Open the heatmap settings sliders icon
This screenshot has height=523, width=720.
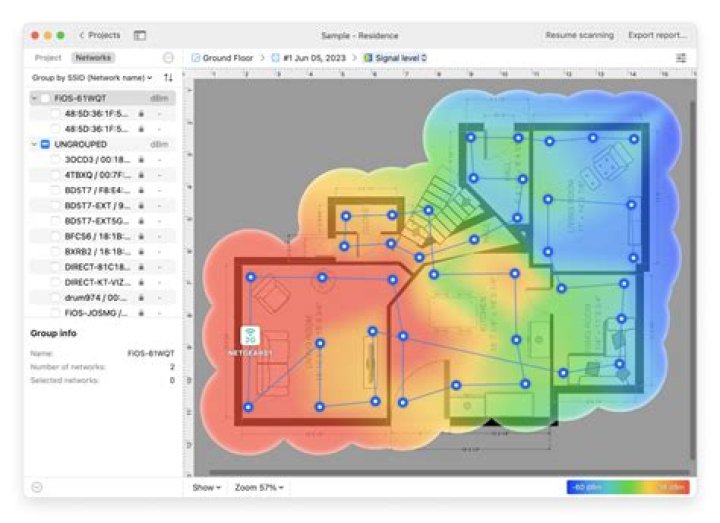coord(681,58)
